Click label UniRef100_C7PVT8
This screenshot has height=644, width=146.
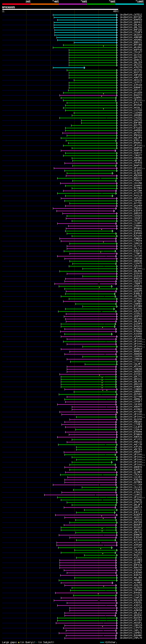click(x=131, y=628)
